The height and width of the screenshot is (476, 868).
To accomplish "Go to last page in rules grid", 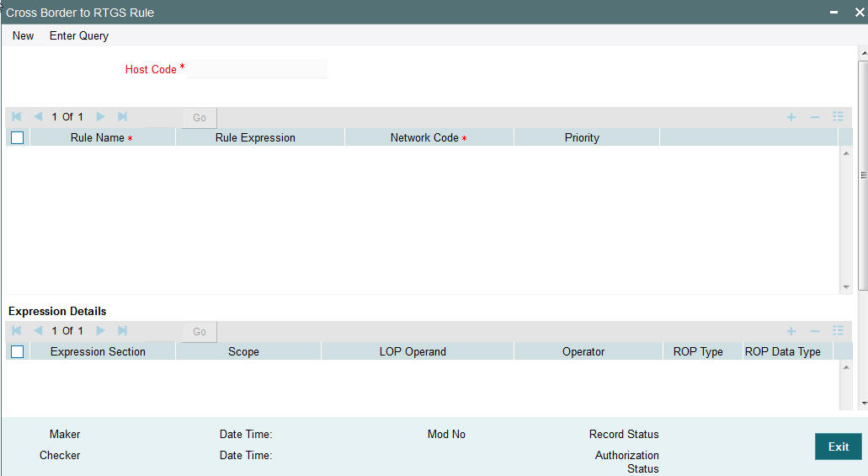I will tap(122, 116).
